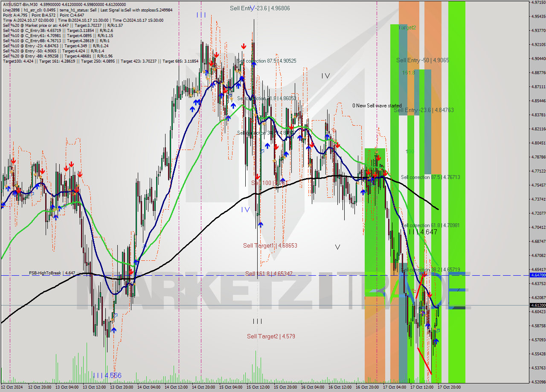The height and width of the screenshot is (392, 546).
Task: Select the 'Sell Target1 | 4.68653' label
Action: [x=270, y=245]
